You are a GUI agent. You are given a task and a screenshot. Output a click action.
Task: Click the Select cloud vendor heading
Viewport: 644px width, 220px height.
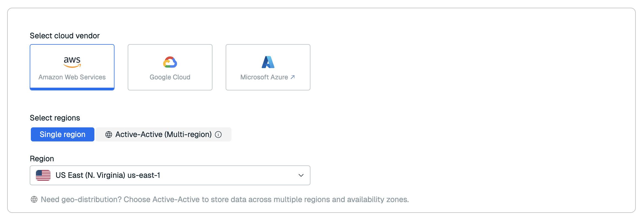[x=65, y=36]
